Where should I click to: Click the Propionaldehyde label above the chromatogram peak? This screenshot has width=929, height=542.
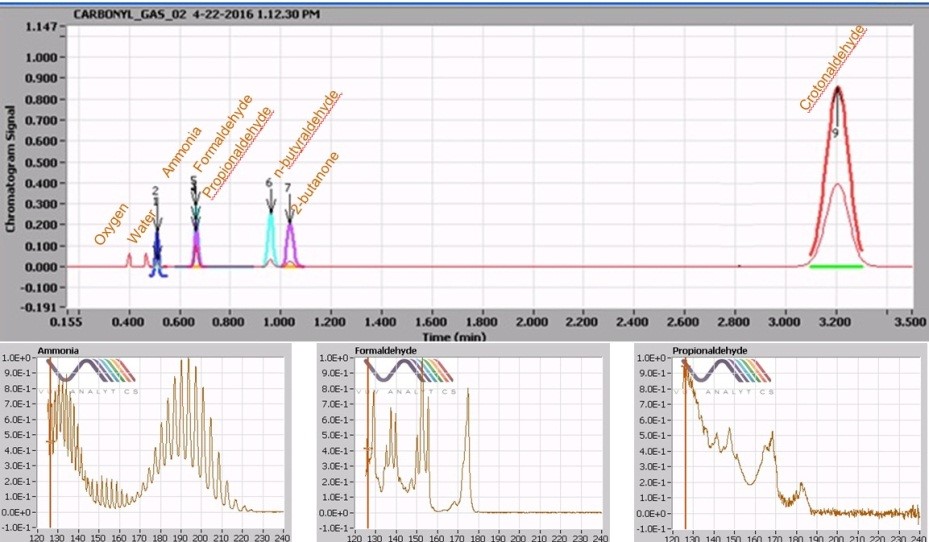pos(238,153)
